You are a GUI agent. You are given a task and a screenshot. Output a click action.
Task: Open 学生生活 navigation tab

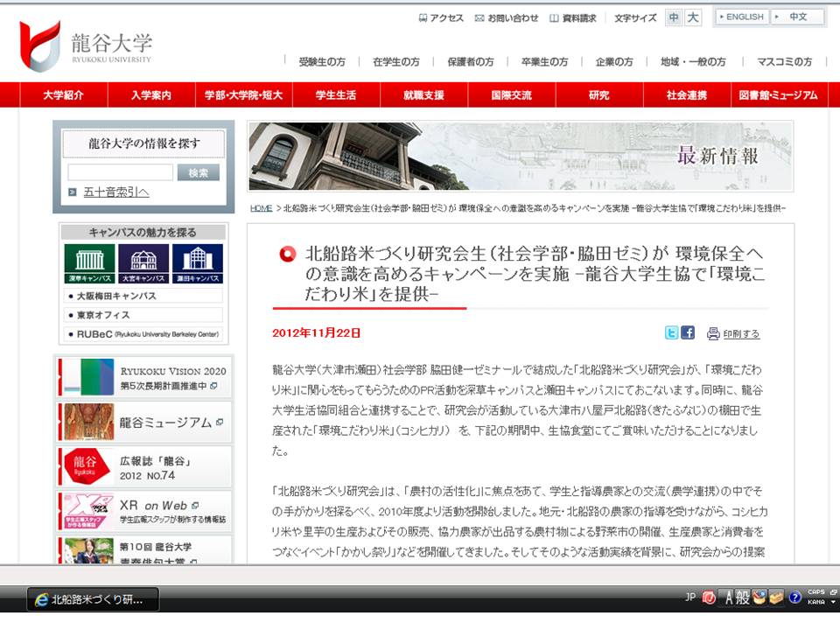click(x=336, y=94)
